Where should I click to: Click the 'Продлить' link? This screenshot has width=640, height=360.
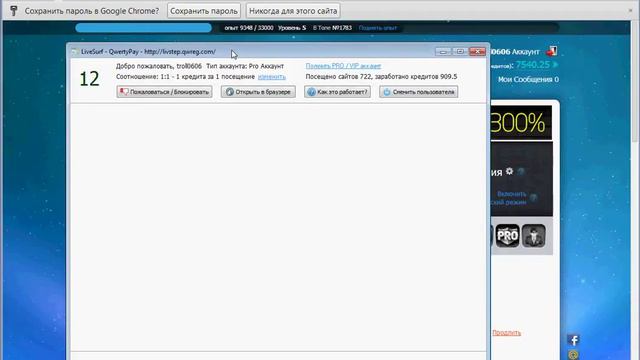[x=507, y=333]
